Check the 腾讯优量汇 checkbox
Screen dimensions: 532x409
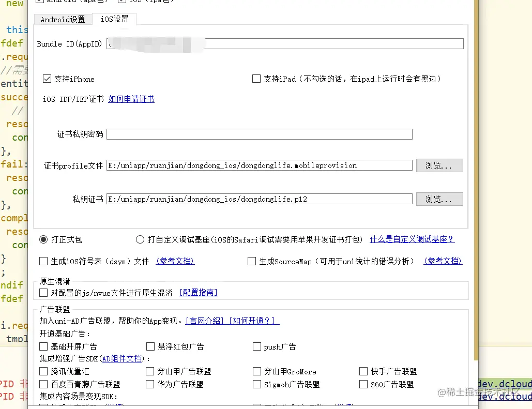(x=43, y=371)
